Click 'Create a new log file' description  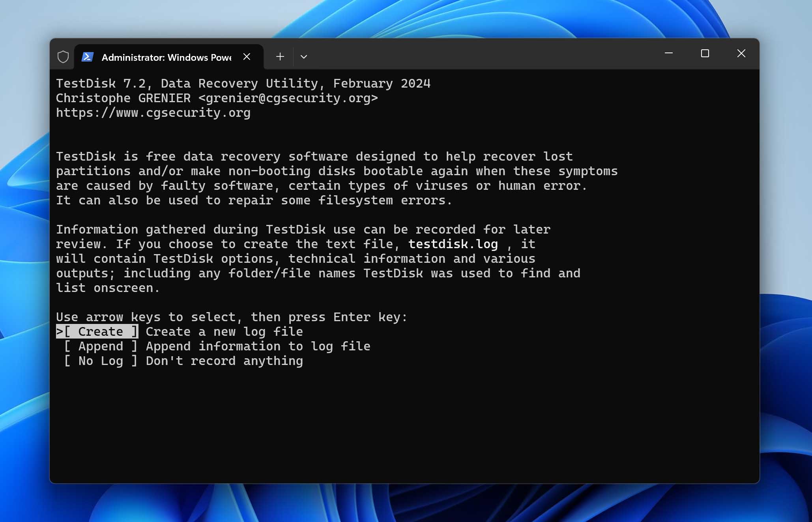pos(225,332)
